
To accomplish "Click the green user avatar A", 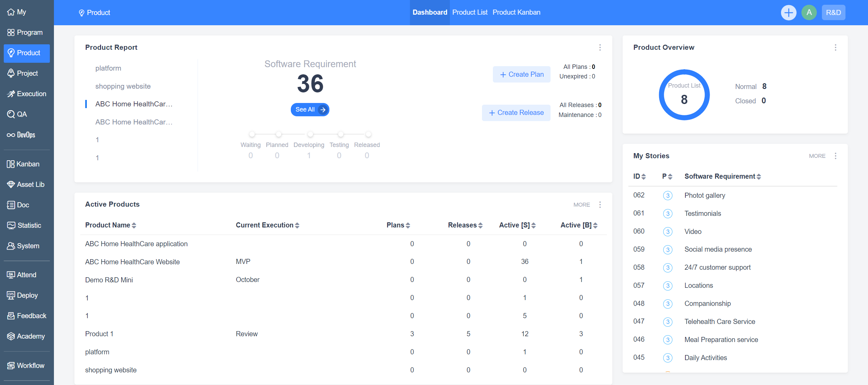I will [809, 13].
